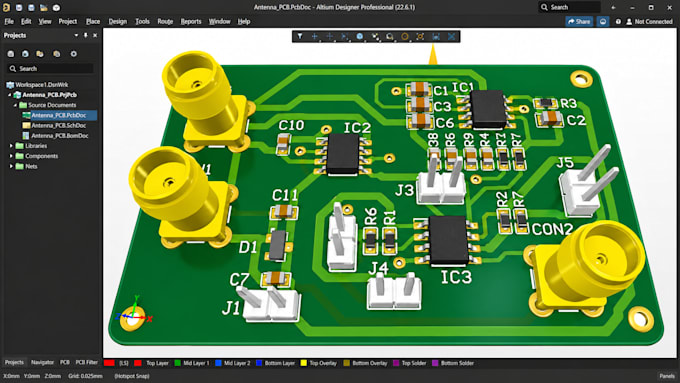Open the Route menu
Image resolution: width=680 pixels, height=383 pixels.
[165, 21]
